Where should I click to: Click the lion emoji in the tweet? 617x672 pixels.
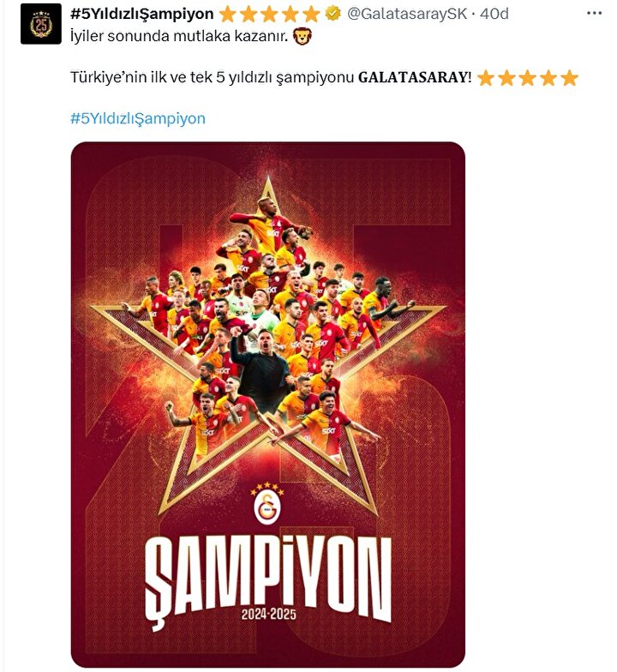(302, 36)
